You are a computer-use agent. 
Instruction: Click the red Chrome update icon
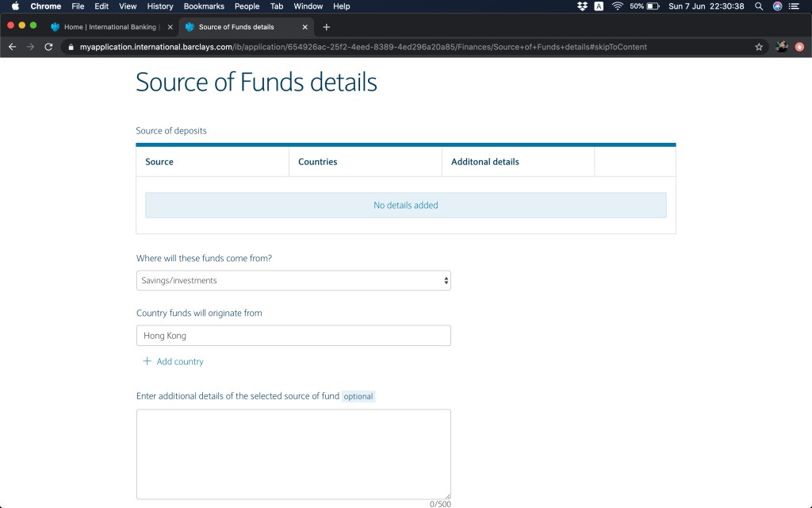799,47
